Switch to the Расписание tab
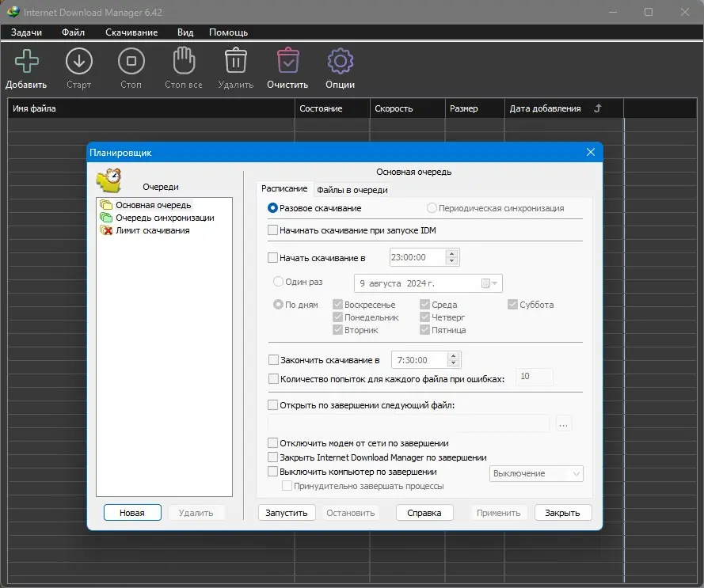The image size is (704, 588). coord(284,188)
